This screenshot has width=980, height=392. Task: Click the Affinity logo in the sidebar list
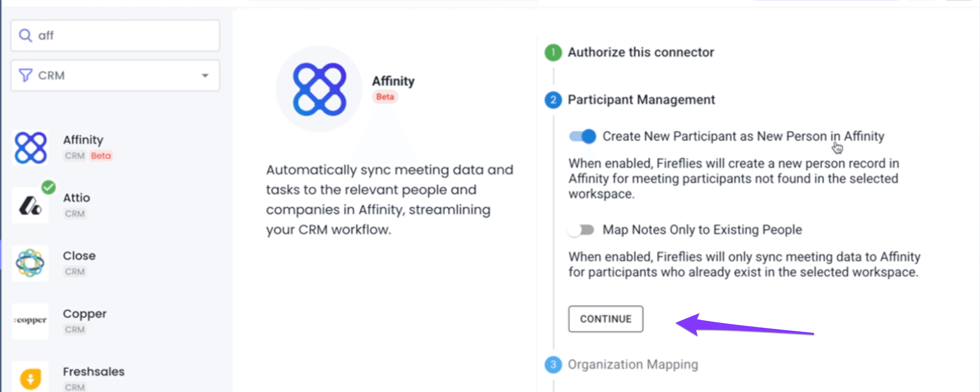pos(30,148)
